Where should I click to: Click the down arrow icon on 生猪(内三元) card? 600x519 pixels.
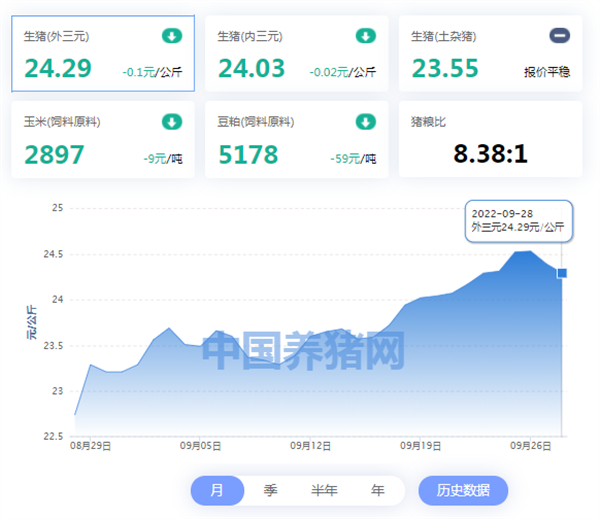[366, 36]
